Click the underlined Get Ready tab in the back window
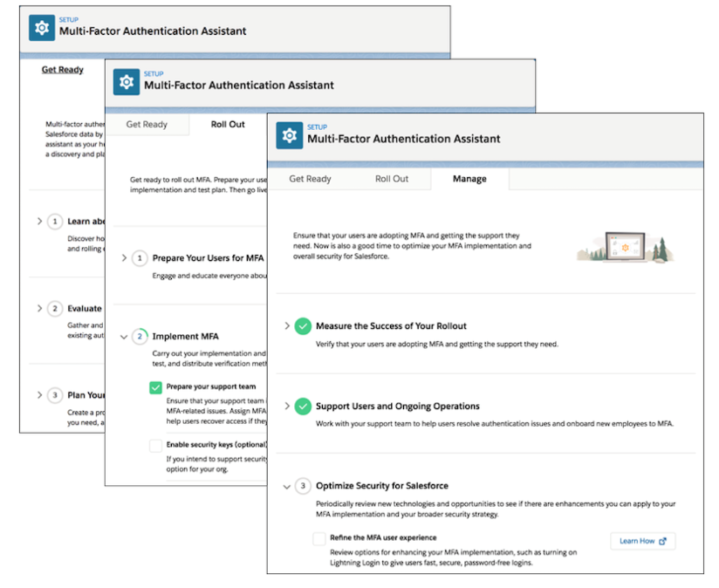 coord(62,70)
